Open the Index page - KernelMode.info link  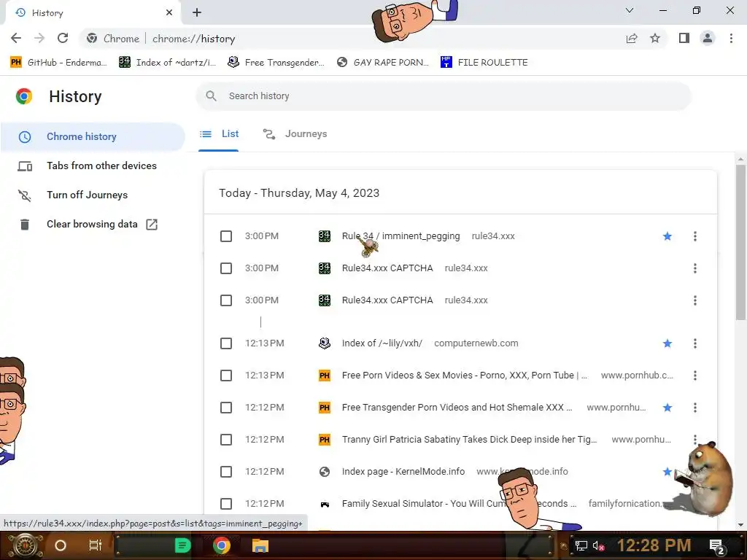pos(403,472)
